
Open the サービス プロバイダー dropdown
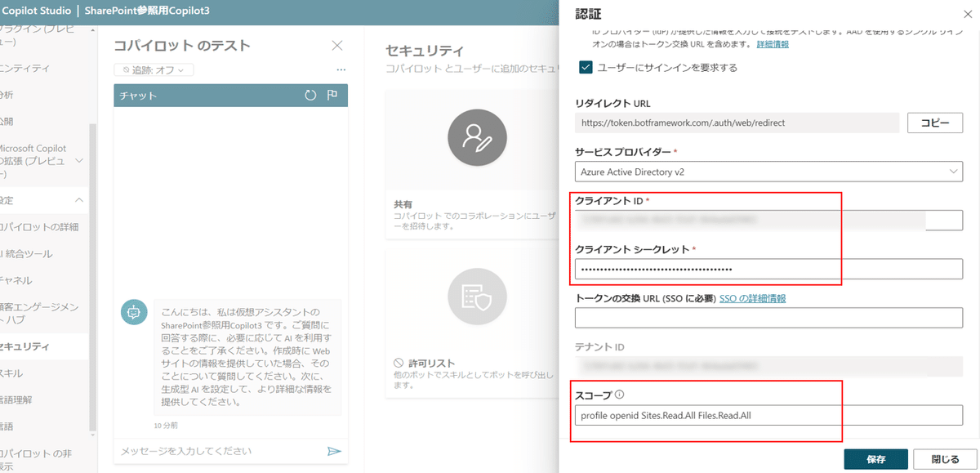(x=768, y=172)
